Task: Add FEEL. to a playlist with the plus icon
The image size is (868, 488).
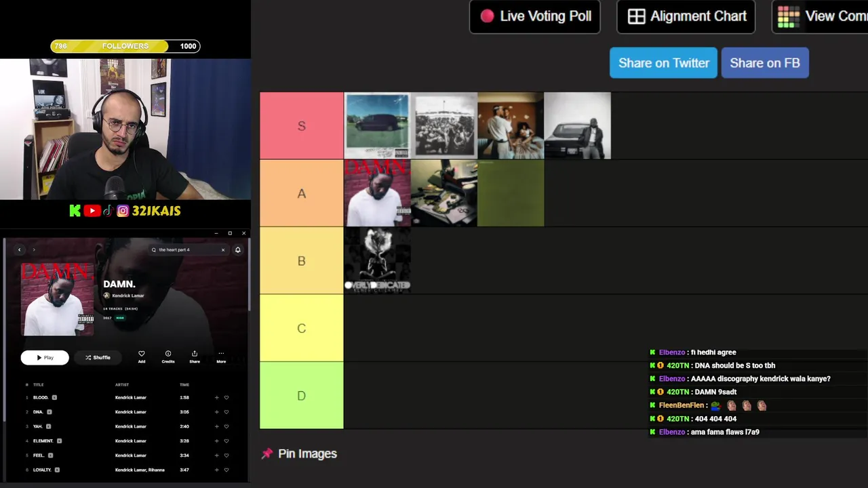Action: click(x=216, y=455)
